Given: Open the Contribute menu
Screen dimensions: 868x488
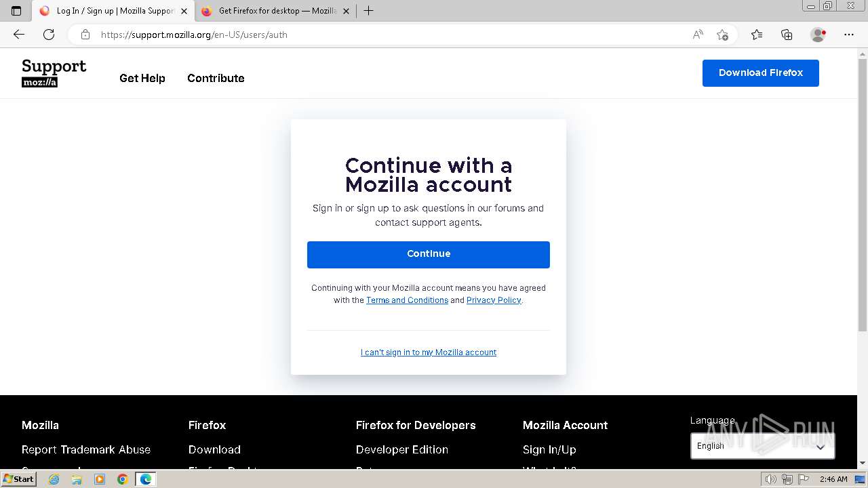Looking at the screenshot, I should [x=216, y=78].
